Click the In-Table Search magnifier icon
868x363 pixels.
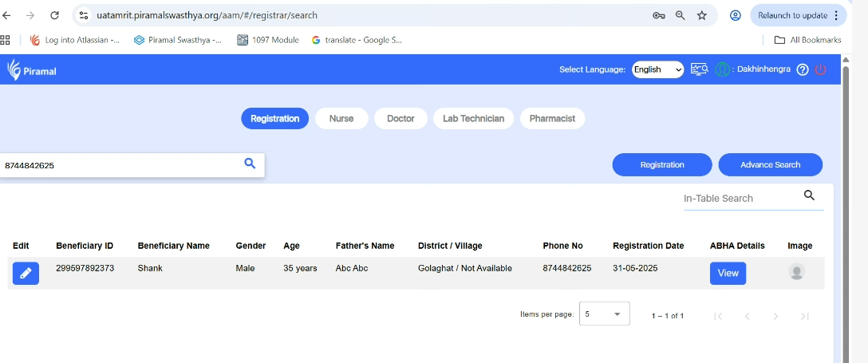pos(809,195)
